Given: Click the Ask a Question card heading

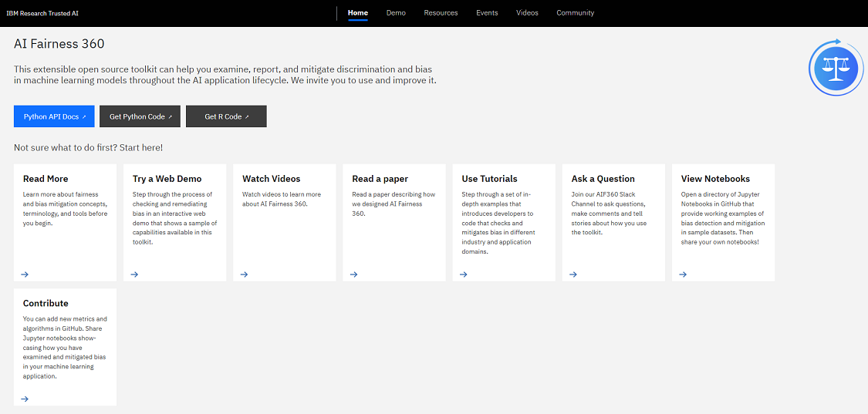Looking at the screenshot, I should coord(603,179).
